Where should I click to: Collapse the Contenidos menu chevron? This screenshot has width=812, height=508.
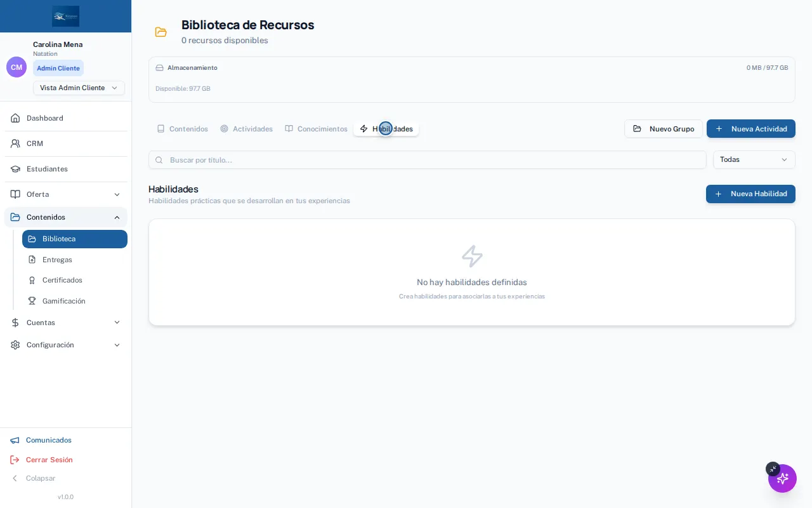tap(117, 217)
